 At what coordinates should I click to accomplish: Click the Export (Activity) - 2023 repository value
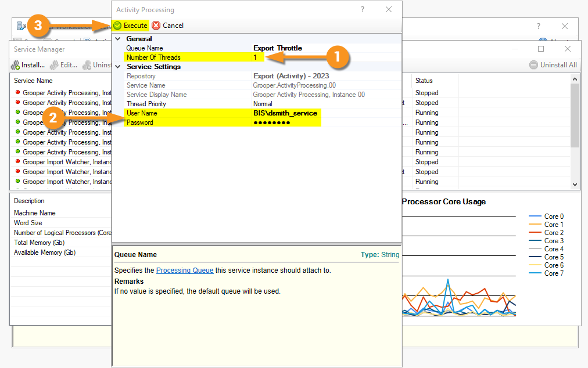[x=291, y=76]
